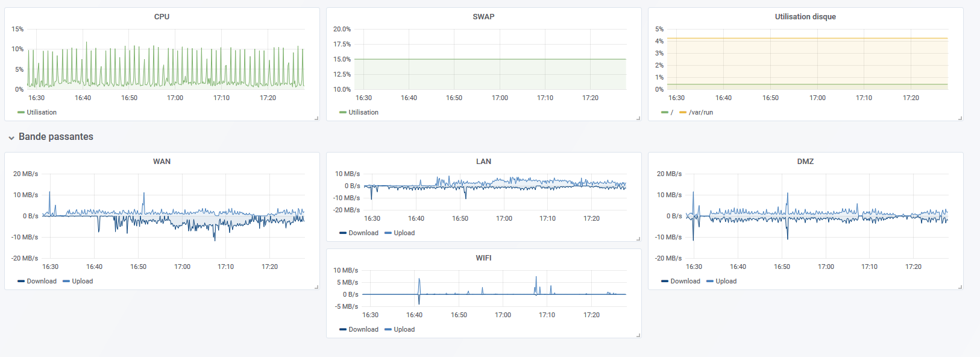Viewport: 980px width, 357px height.
Task: Click the 4% label on disk usage y-axis
Action: (x=659, y=41)
